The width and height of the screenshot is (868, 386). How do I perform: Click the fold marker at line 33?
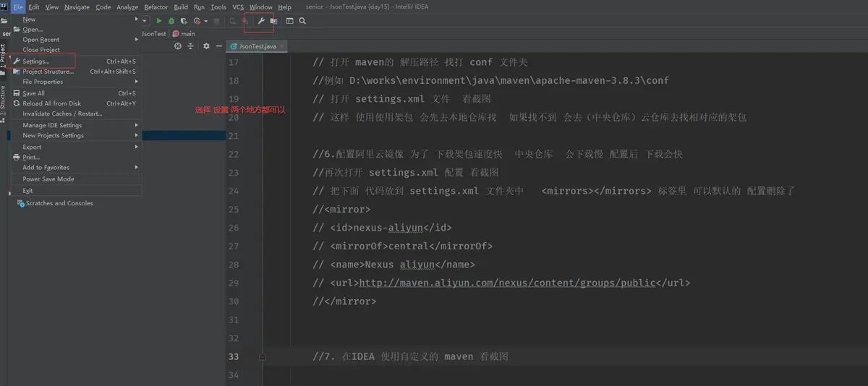[x=262, y=356]
